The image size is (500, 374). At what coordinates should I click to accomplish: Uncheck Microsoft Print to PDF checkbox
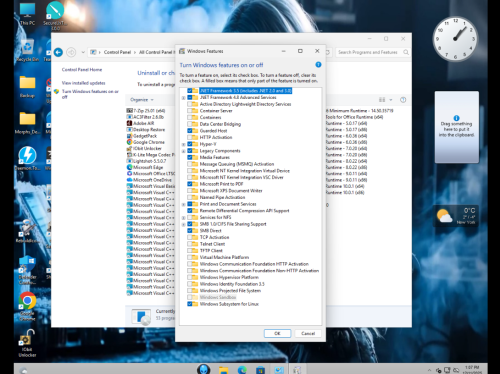pyautogui.click(x=189, y=184)
